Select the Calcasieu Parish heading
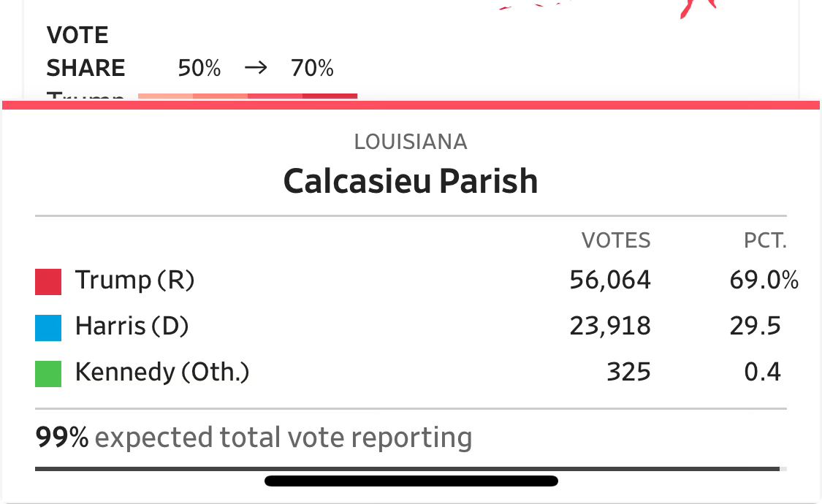The height and width of the screenshot is (504, 822). 411,180
